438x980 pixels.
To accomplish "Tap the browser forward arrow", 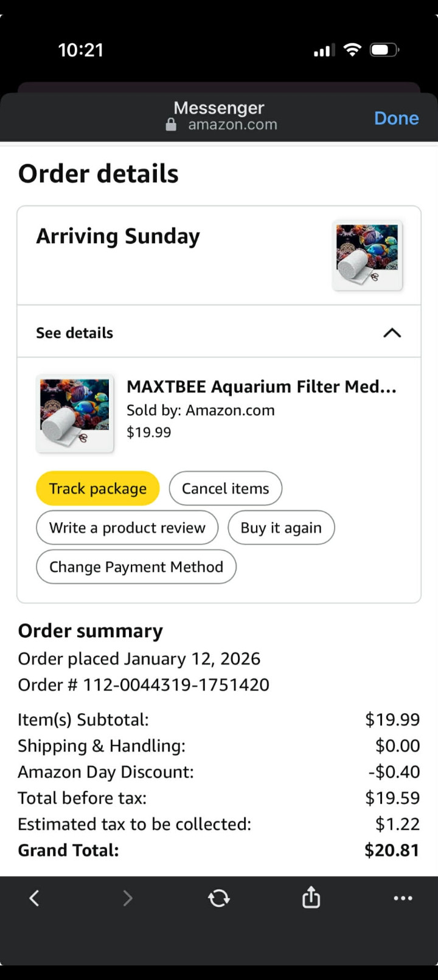I will tap(127, 898).
